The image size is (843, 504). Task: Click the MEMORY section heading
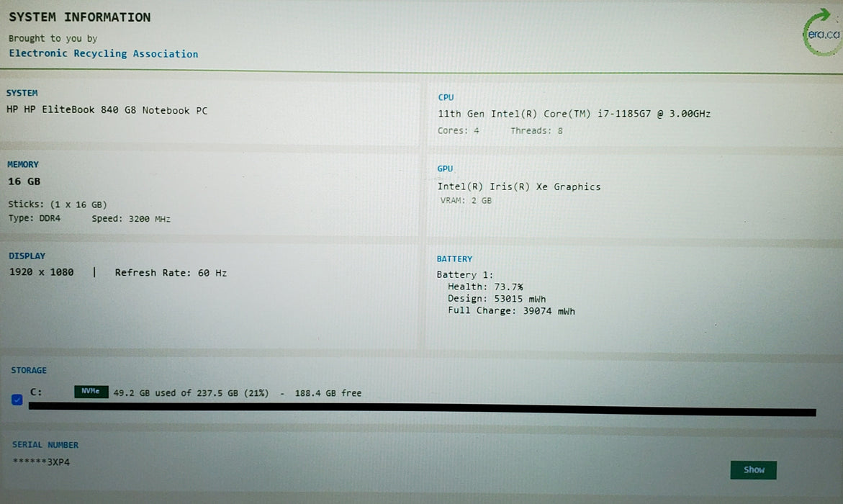(x=22, y=165)
